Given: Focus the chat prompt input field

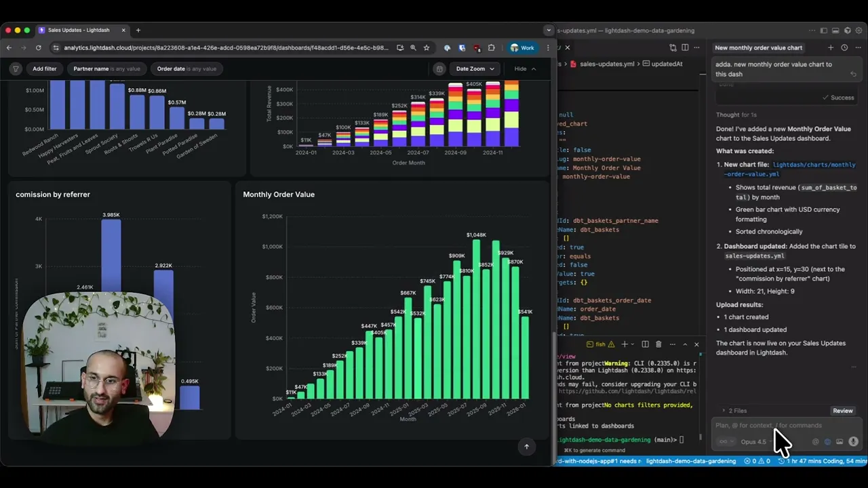Looking at the screenshot, I should (x=787, y=426).
